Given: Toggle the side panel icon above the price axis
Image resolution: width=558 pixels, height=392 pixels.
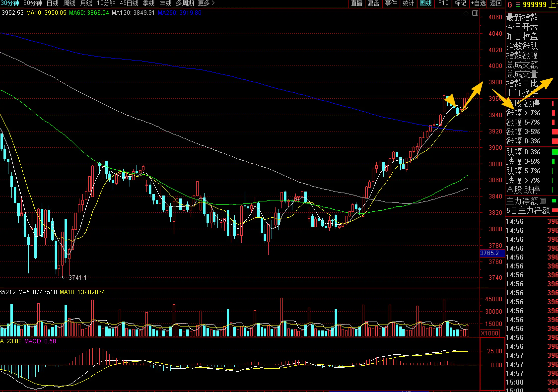Looking at the screenshot, I should click(475, 13).
